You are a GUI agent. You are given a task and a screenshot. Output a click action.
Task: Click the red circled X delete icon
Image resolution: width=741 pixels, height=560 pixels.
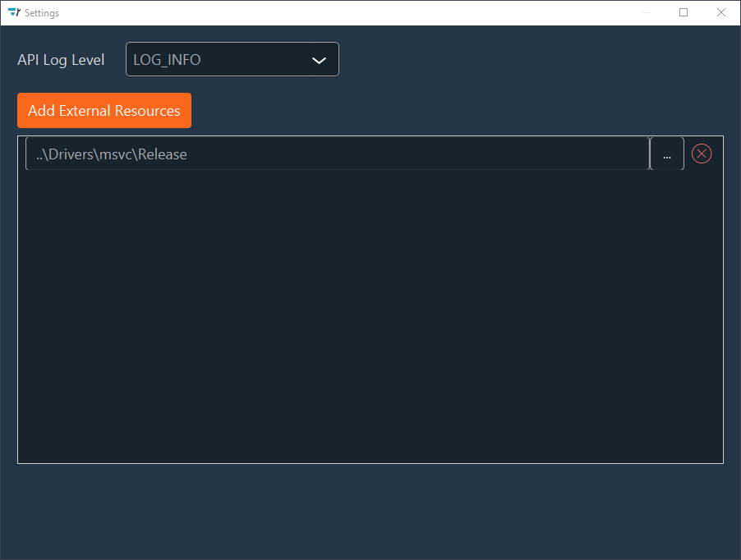[701, 154]
